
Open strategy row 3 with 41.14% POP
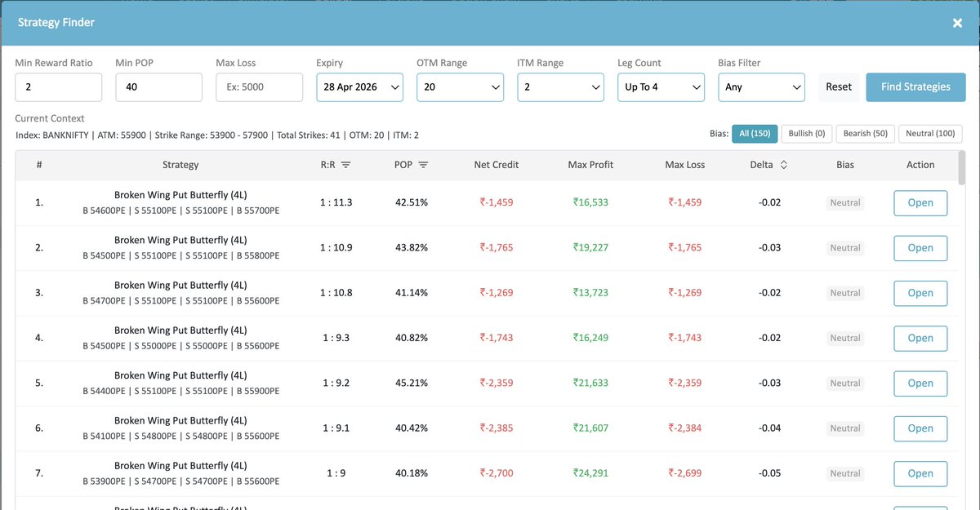[x=920, y=293]
